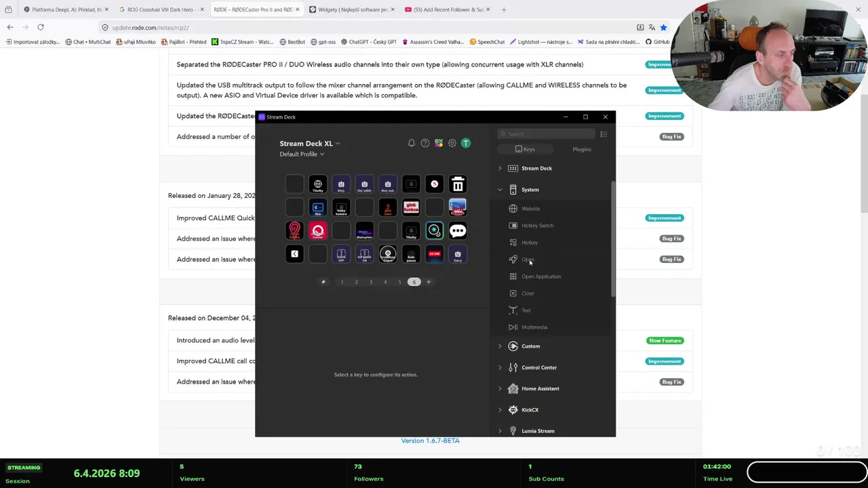Image resolution: width=868 pixels, height=488 pixels.
Task: Expand the Control Center category
Action: pos(500,367)
